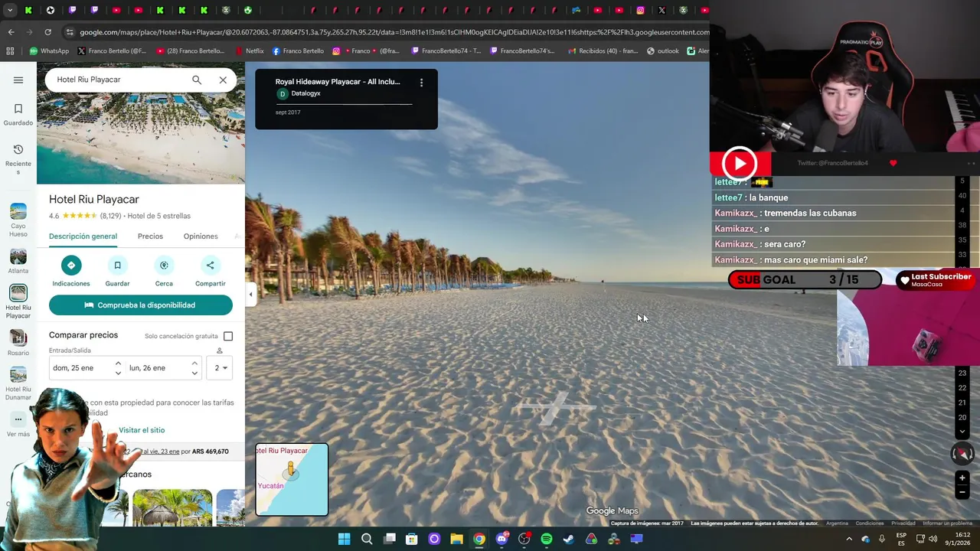Click the Condiciones footer link
The image size is (980, 551).
click(870, 523)
